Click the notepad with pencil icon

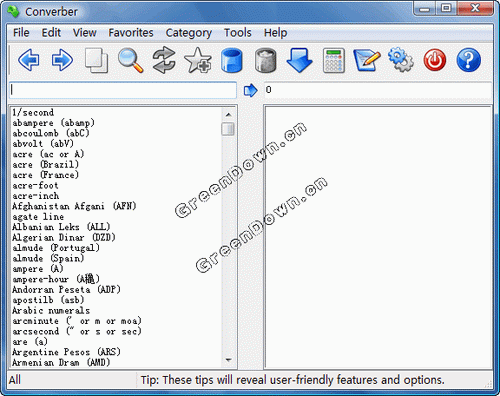367,60
